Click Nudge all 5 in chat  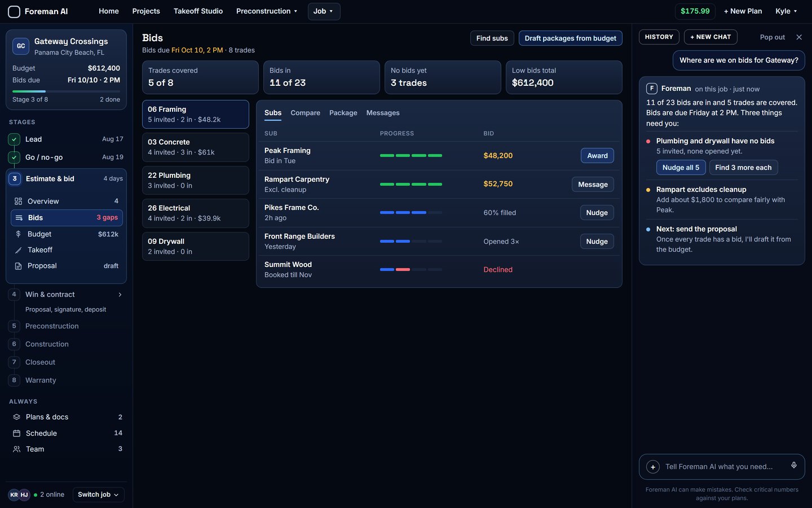point(681,168)
